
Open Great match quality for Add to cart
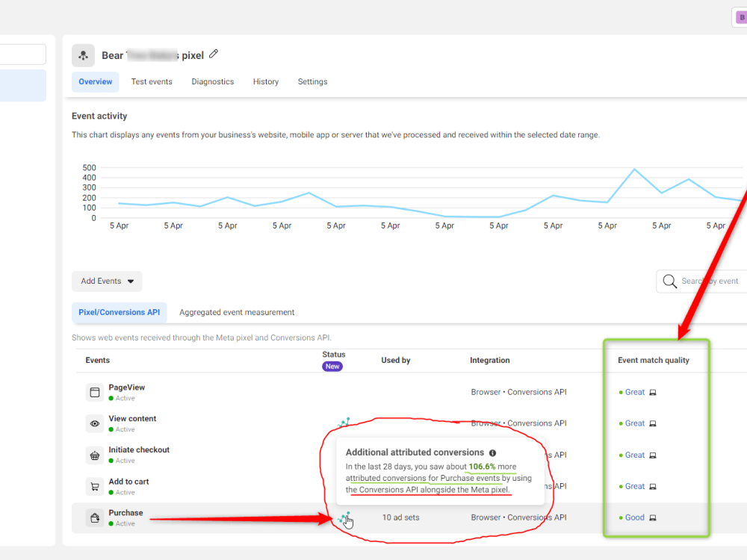634,486
